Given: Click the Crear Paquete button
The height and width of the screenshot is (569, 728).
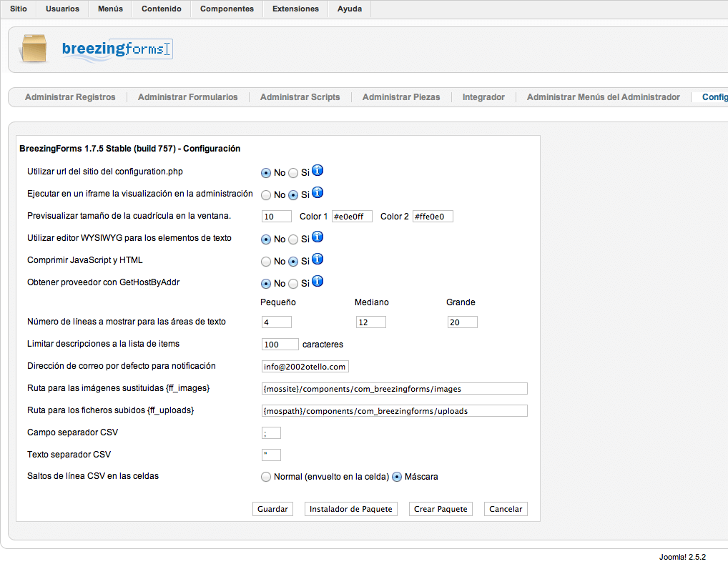Looking at the screenshot, I should point(441,509).
